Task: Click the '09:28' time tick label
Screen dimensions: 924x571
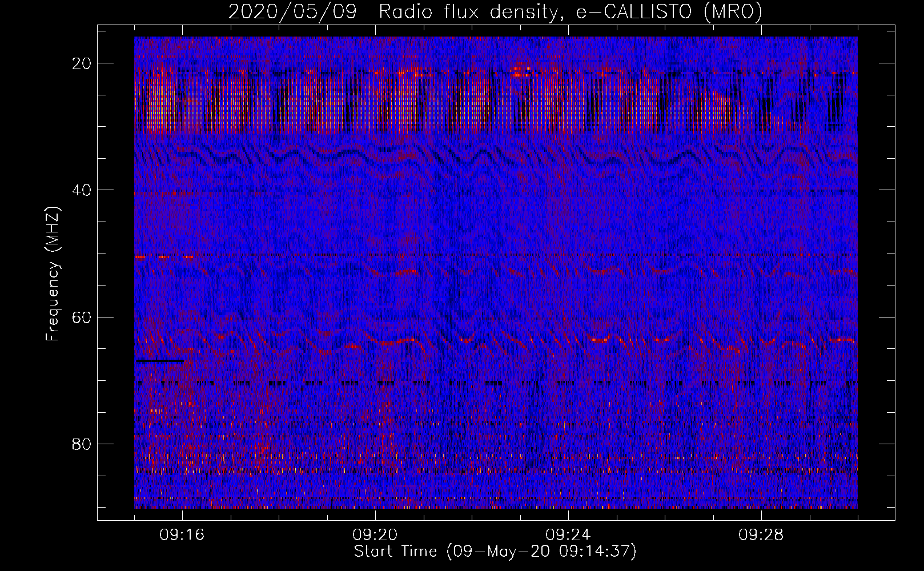Action: [761, 535]
